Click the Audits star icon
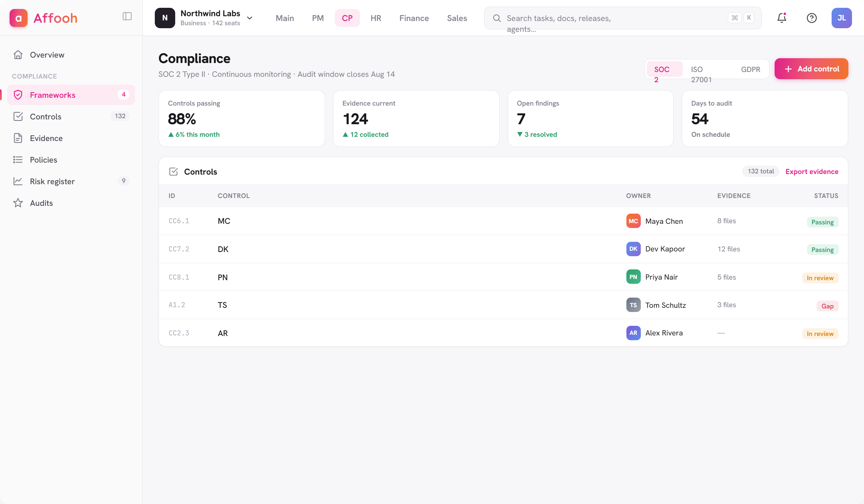864x504 pixels. (18, 203)
